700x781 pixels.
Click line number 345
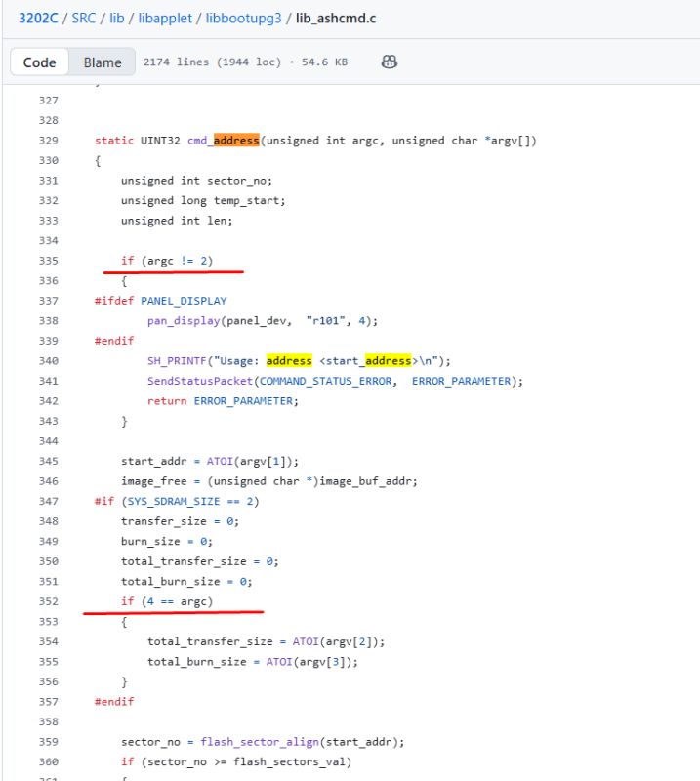[49, 461]
